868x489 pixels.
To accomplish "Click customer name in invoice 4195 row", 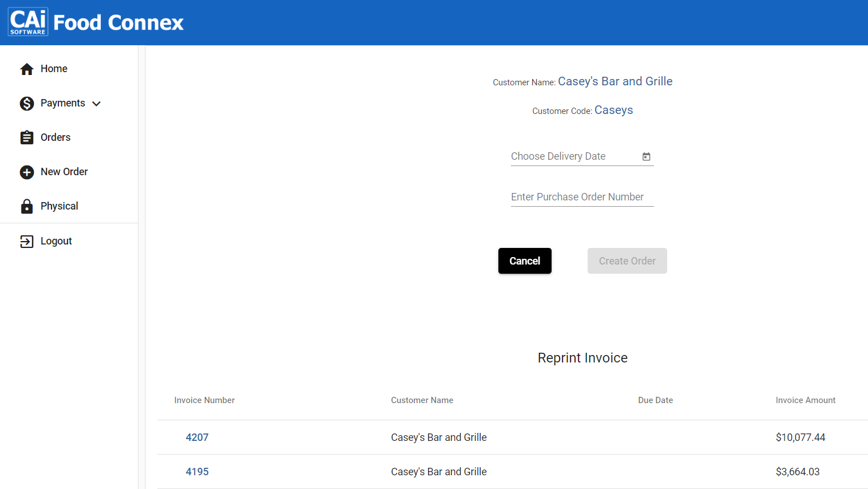I will tap(439, 472).
